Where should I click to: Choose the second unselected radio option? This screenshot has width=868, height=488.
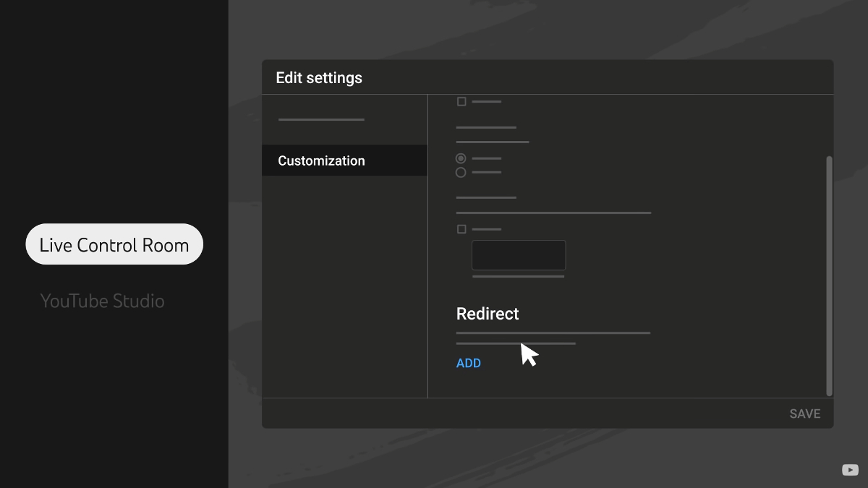click(461, 171)
